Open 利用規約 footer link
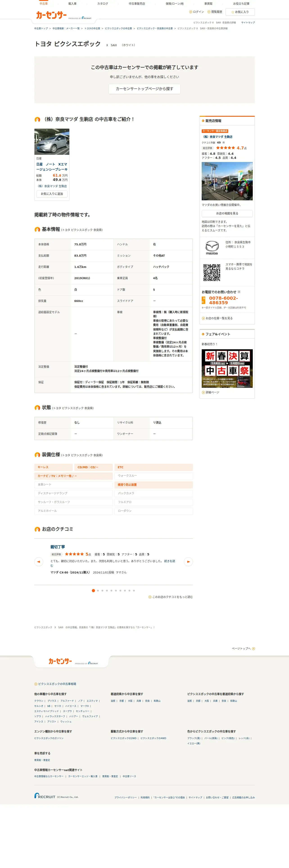Image resolution: width=289 pixels, height=868 pixels. [145, 797]
